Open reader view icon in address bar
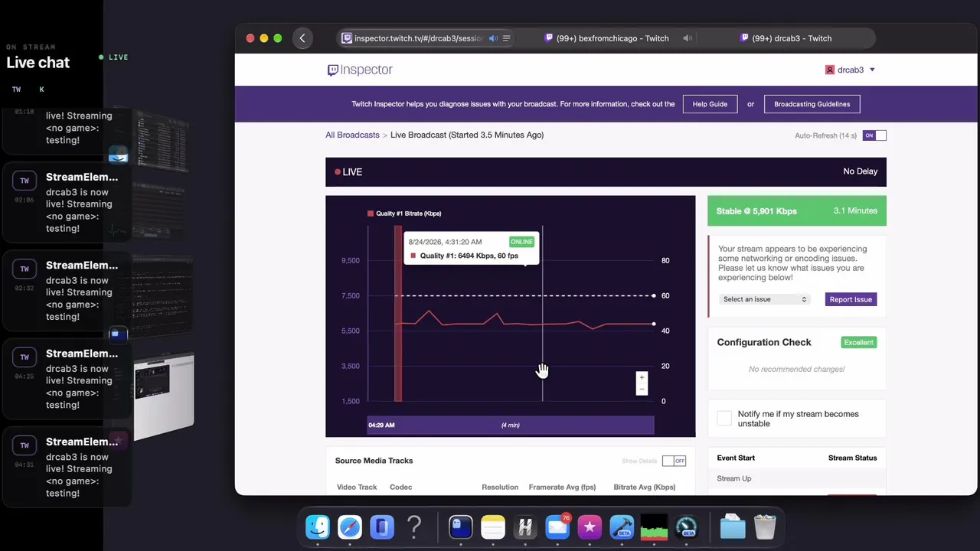The image size is (980, 551). coord(506,38)
